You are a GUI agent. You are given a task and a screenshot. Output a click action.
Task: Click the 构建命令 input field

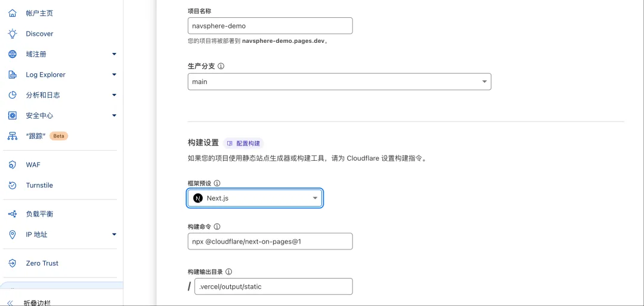tap(270, 242)
